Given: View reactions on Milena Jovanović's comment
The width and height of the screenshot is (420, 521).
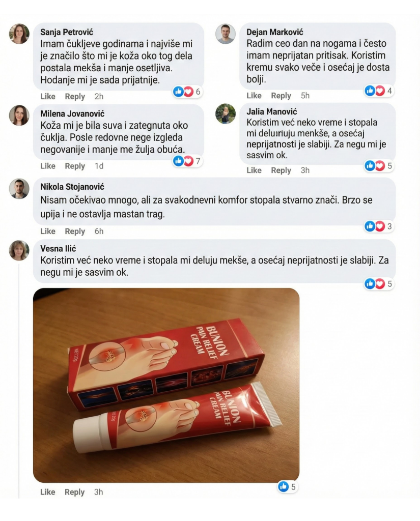Looking at the screenshot, I should (187, 161).
